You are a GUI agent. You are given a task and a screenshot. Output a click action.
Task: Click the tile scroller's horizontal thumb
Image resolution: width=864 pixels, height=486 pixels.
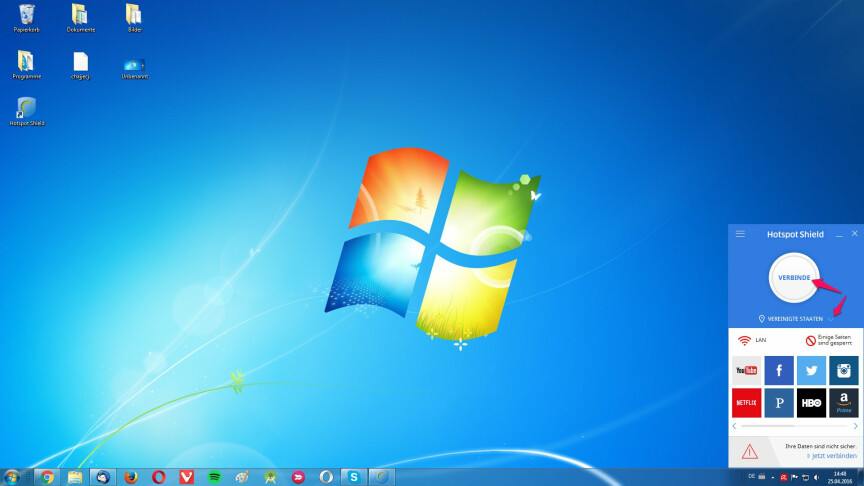(768, 426)
